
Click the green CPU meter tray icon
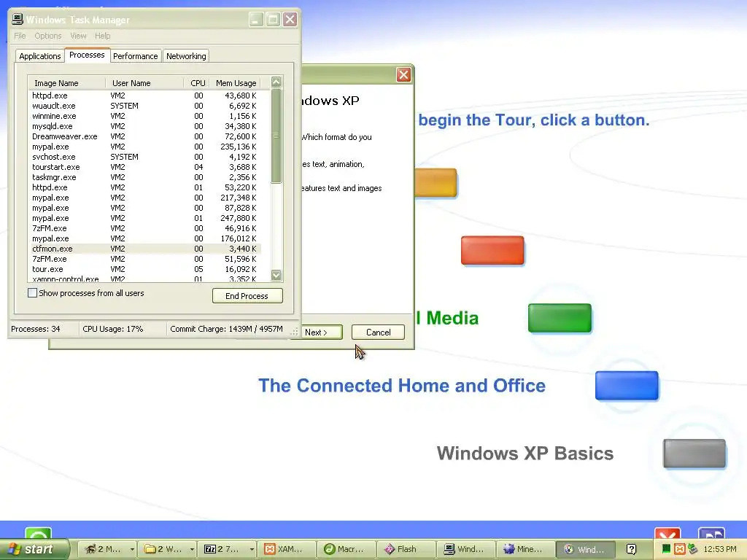(x=666, y=549)
